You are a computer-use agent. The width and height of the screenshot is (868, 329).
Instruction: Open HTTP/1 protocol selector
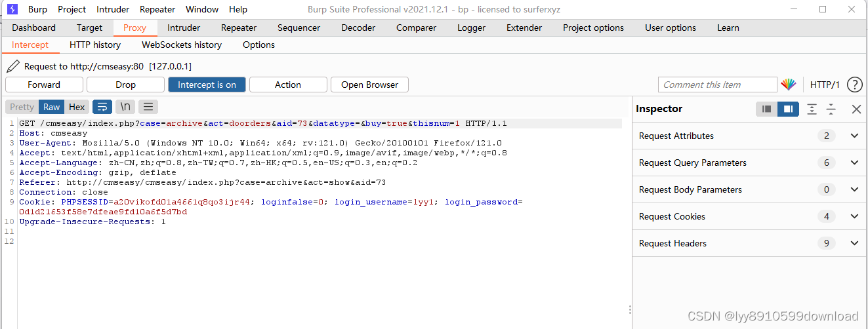coord(825,85)
